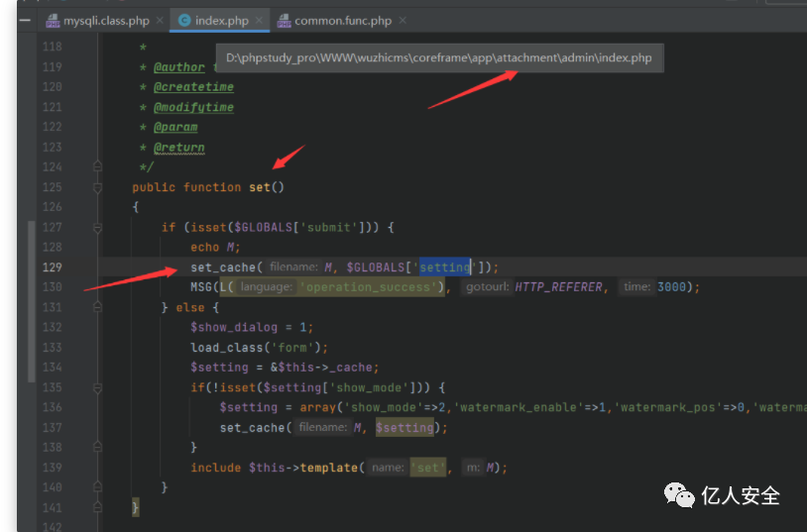Click the PHP file icon on mysqli.class.php tab
The width and height of the screenshot is (807, 532).
pyautogui.click(x=53, y=21)
